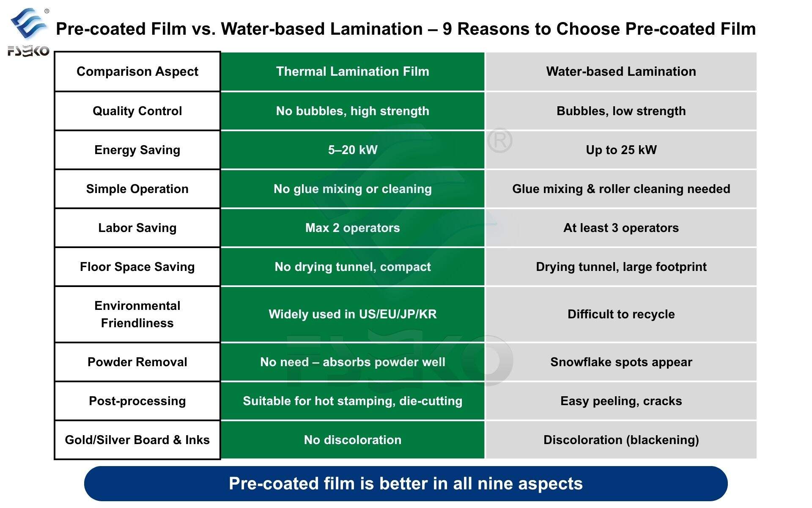The image size is (812, 508).
Task: Select the Simple Operation row label
Action: click(x=137, y=189)
